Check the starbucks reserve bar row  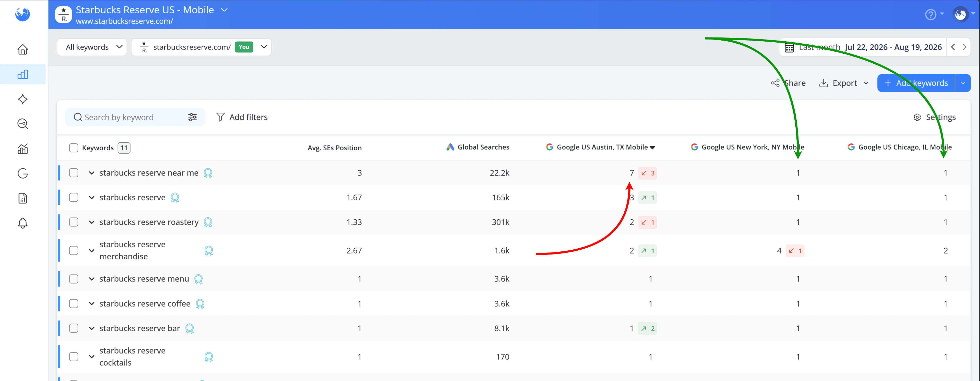point(74,328)
